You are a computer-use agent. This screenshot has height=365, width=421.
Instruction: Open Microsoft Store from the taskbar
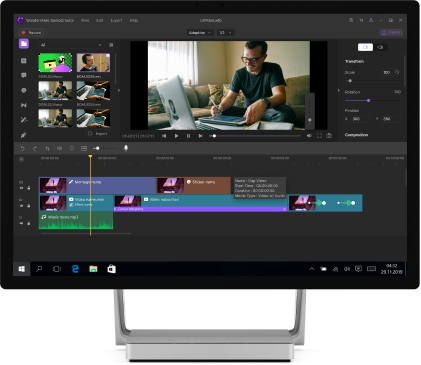click(x=111, y=269)
